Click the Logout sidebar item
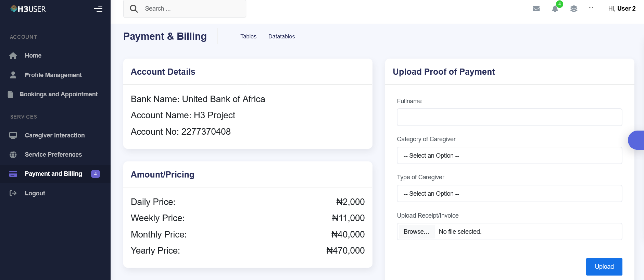 [35, 193]
